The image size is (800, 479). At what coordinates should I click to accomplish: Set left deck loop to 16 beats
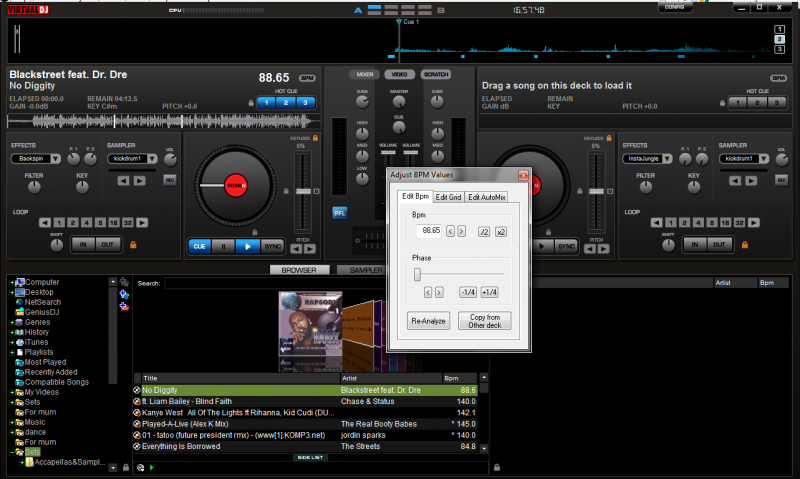tap(113, 222)
